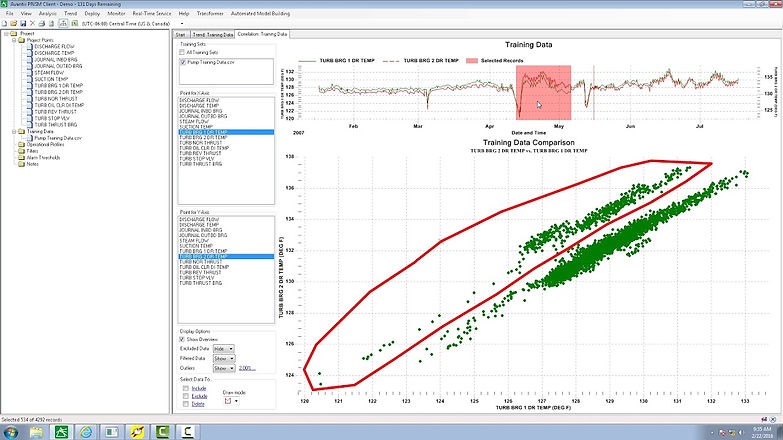The width and height of the screenshot is (783, 440).
Task: Check the Include checkbox
Action: point(186,388)
